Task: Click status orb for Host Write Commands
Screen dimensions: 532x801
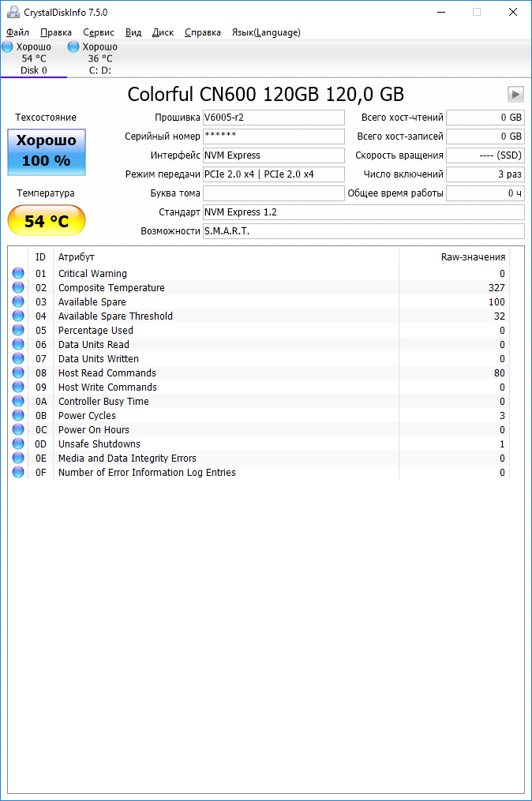Action: 18,387
